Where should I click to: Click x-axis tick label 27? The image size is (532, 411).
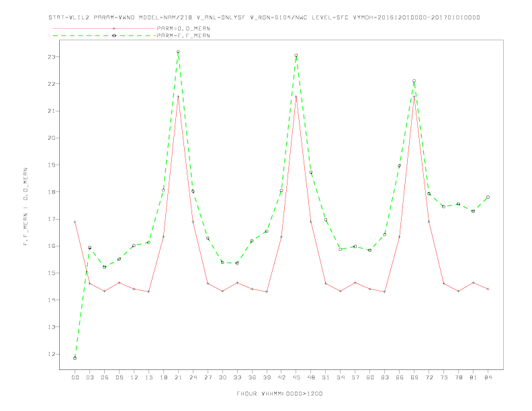[208, 377]
